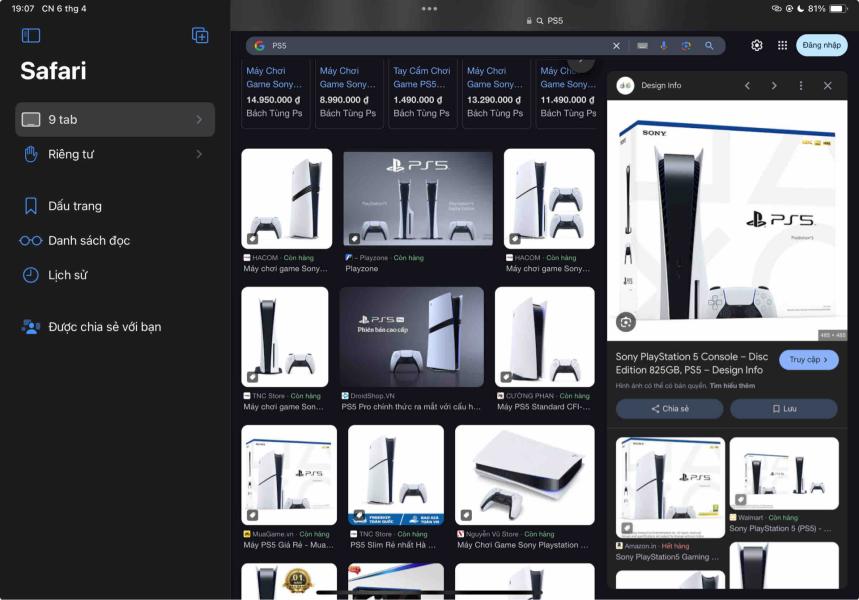Viewport: 859px width, 600px height.
Task: Open Google Lens search by image icon
Action: tap(686, 46)
